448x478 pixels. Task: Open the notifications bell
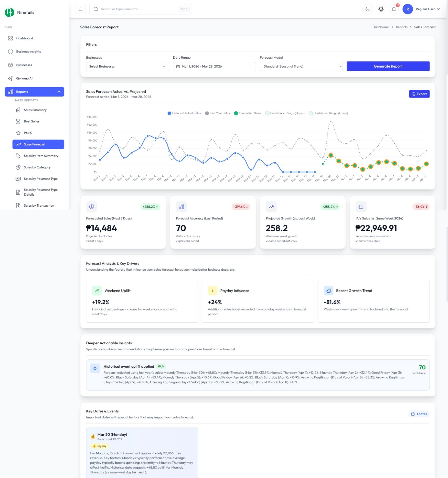point(394,9)
